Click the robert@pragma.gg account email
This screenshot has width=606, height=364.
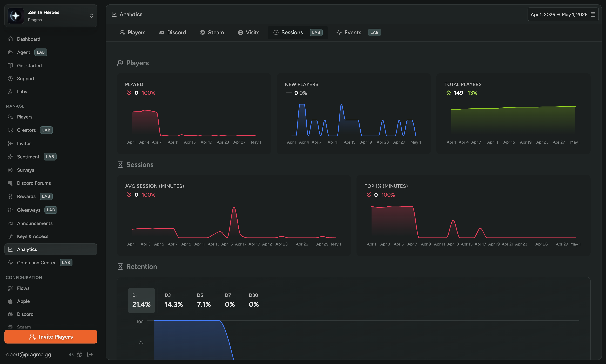coord(28,354)
